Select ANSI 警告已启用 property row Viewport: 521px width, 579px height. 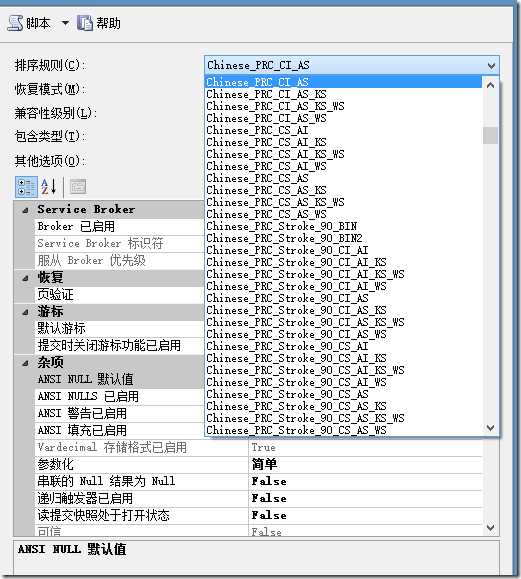pyautogui.click(x=120, y=414)
